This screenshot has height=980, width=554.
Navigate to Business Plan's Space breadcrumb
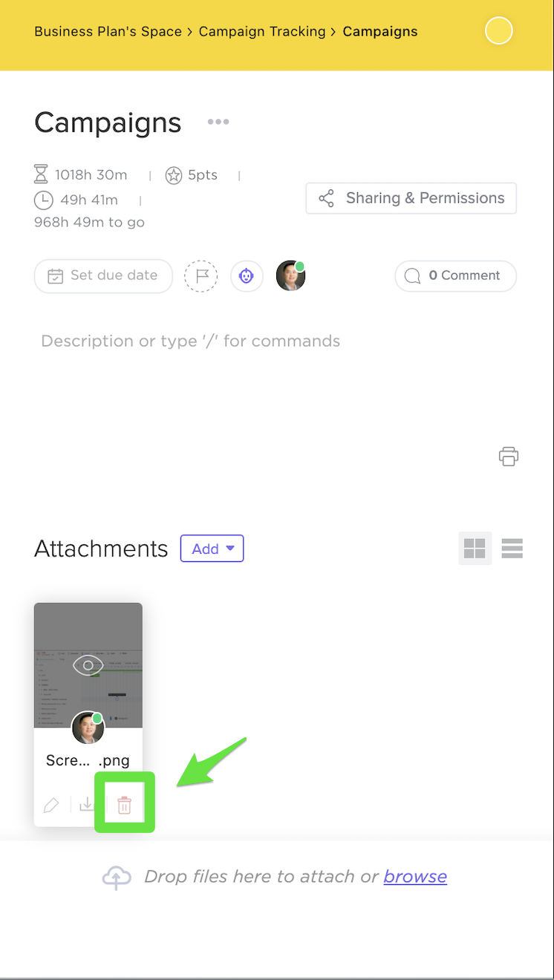108,31
